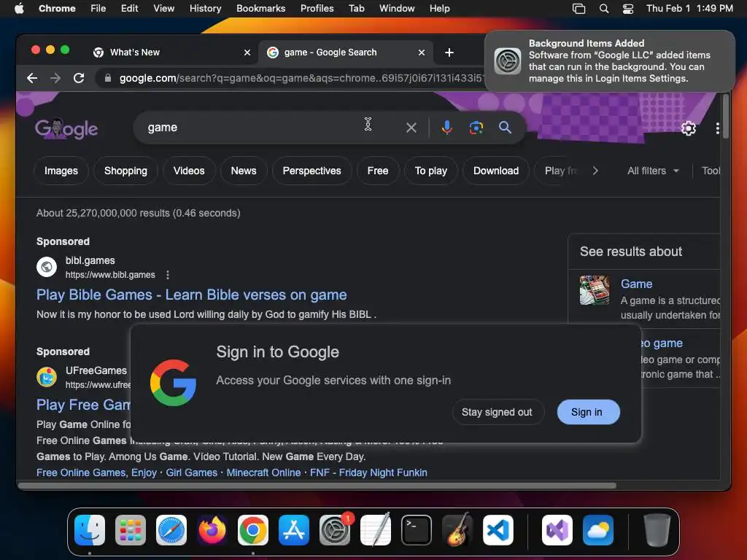Filter results by Videos chip
This screenshot has width=747, height=560.
pyautogui.click(x=189, y=171)
